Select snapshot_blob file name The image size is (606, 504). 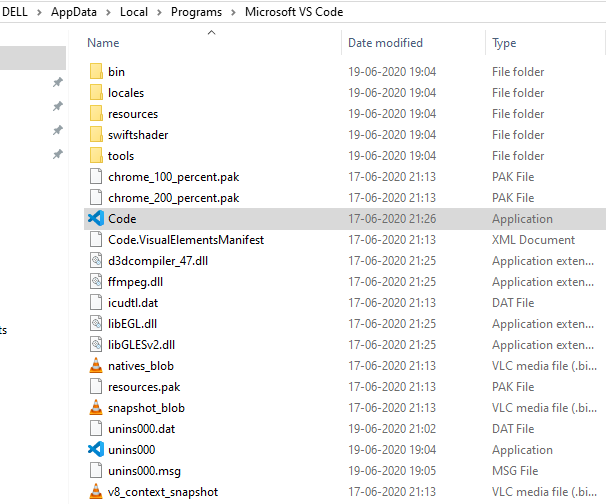pos(146,408)
